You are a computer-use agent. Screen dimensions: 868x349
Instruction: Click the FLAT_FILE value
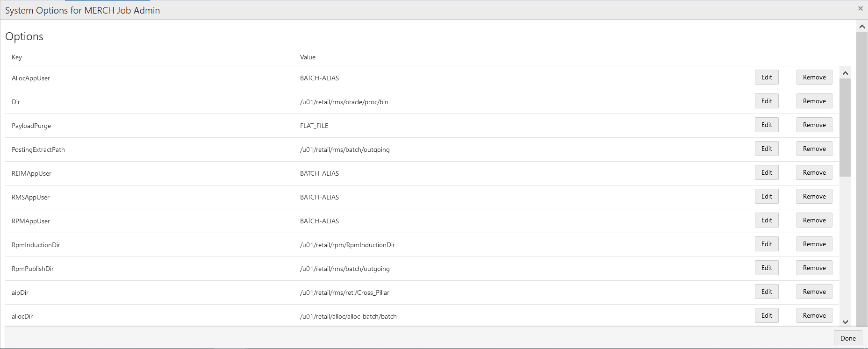314,126
